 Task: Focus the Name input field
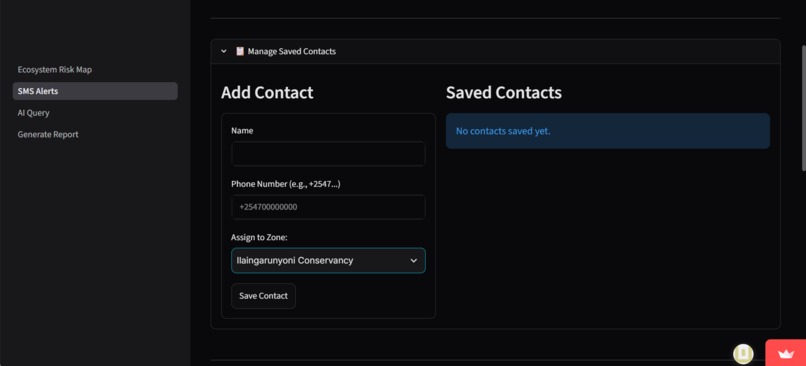(328, 154)
